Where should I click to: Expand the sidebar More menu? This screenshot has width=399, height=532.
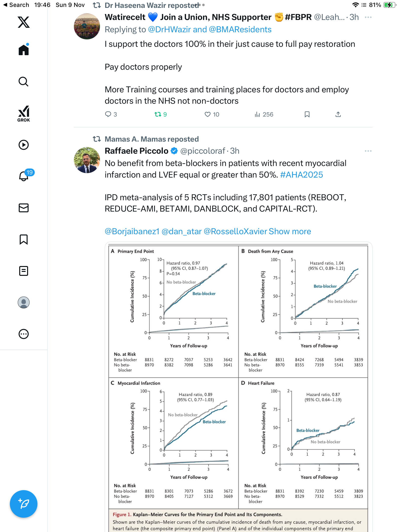24,334
